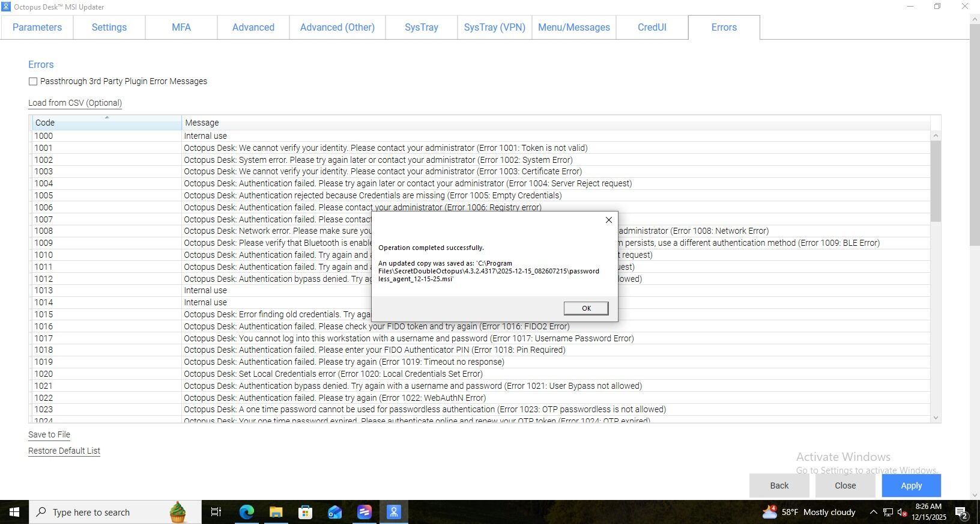Click the error table scroll down arrow

click(936, 418)
